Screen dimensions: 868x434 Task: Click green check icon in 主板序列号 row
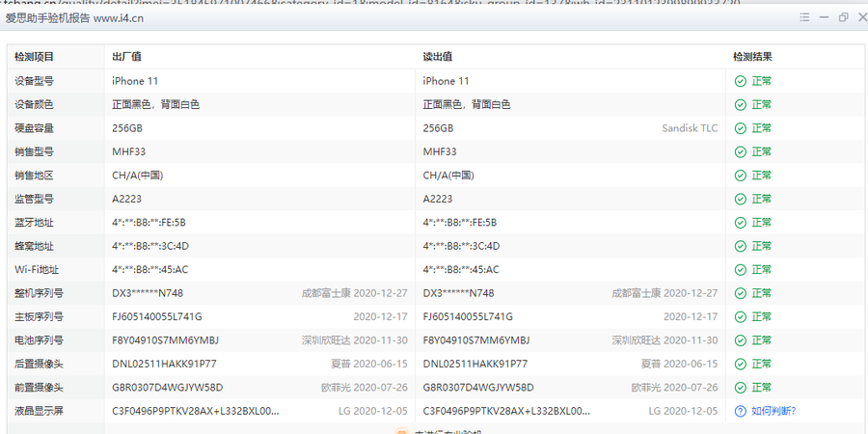740,316
